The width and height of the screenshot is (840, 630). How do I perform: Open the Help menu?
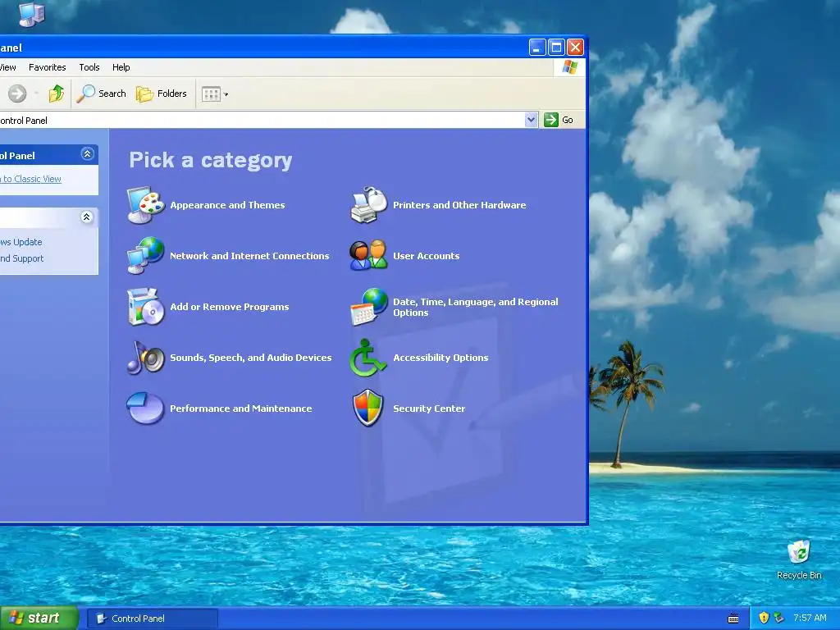click(x=121, y=67)
